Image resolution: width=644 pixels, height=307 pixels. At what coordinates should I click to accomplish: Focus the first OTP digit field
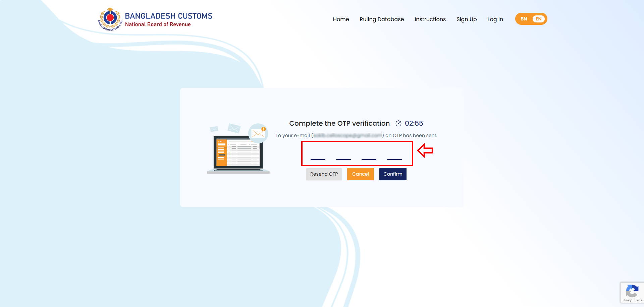pyautogui.click(x=318, y=155)
